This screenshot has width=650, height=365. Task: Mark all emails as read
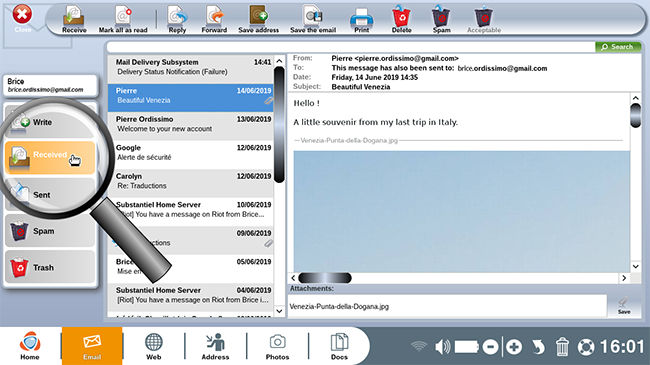[123, 19]
